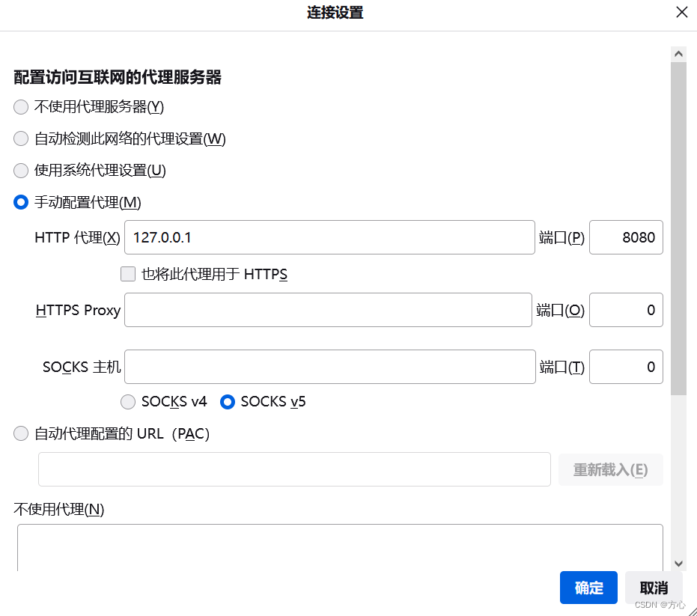Select 手动配置代理(M) radio button

pyautogui.click(x=21, y=202)
